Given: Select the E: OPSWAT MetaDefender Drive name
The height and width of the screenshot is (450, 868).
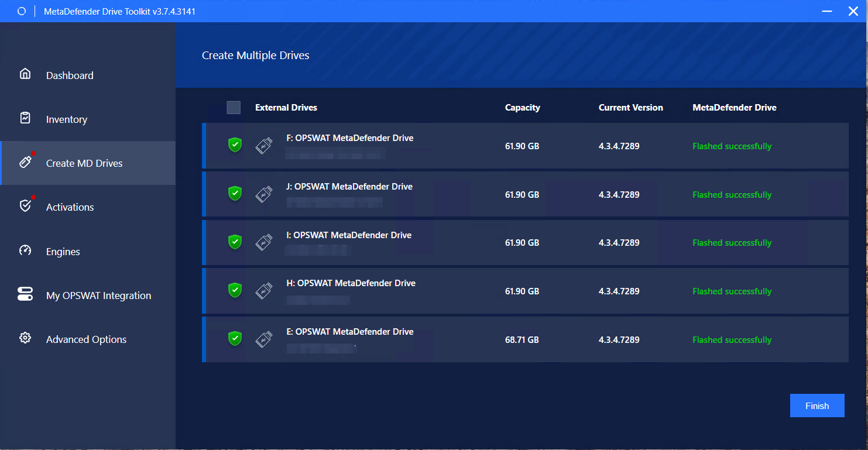Looking at the screenshot, I should 350,332.
